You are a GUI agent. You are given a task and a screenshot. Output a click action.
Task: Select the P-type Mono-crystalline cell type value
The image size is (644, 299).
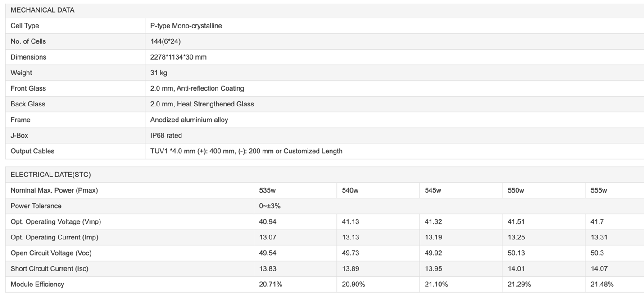point(186,26)
